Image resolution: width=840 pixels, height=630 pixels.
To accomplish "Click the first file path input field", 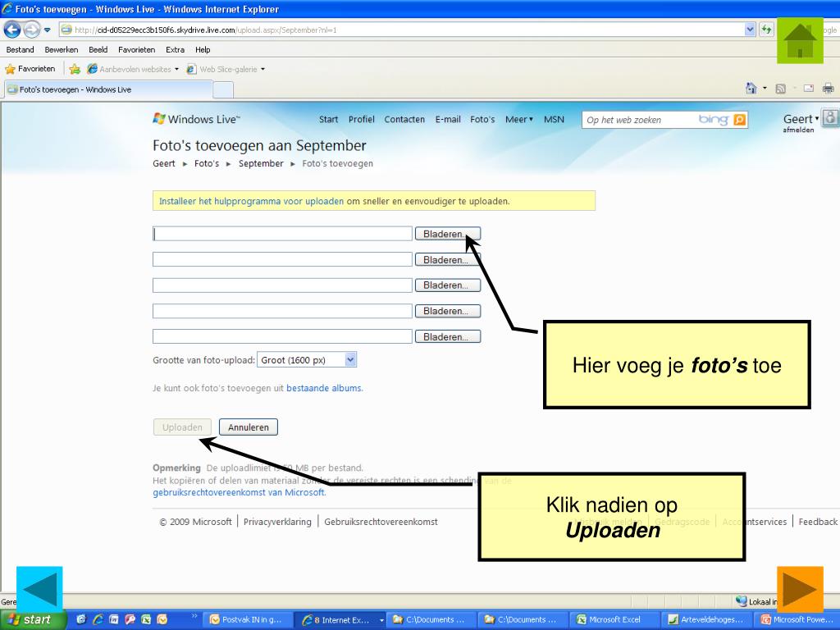I will pos(282,234).
